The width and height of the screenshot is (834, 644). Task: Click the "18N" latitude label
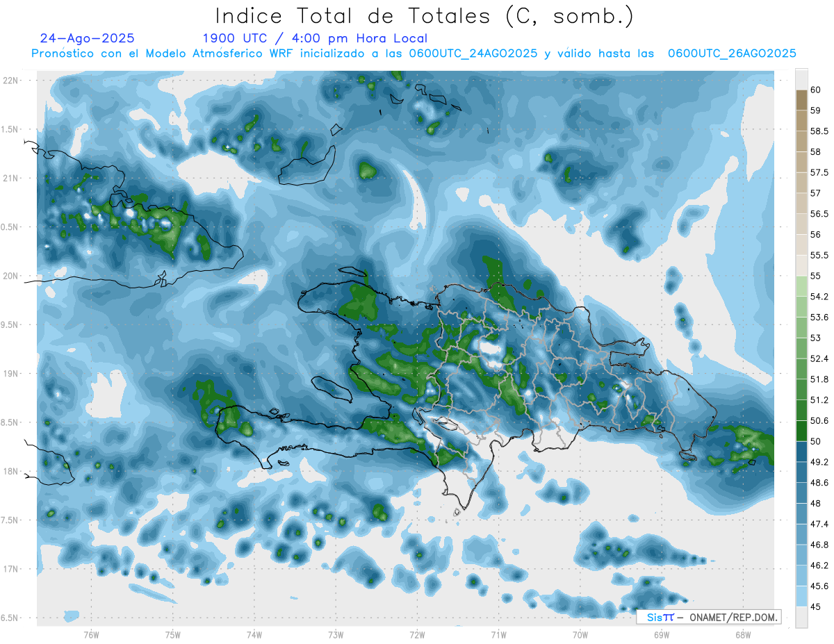coord(11,471)
